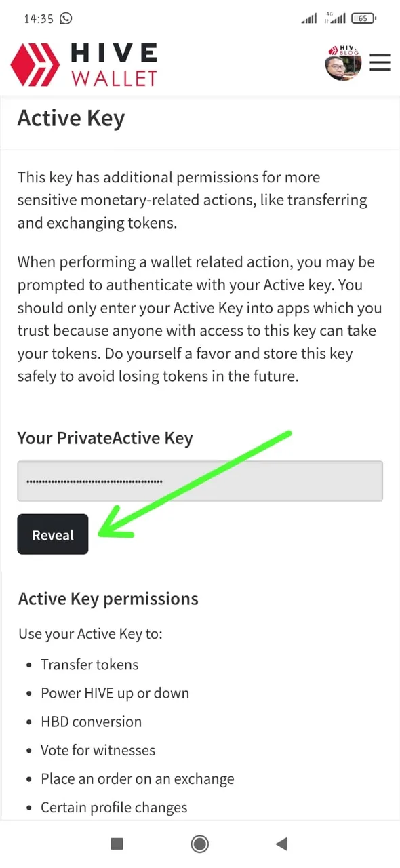Viewport: 400px width, 868px height.
Task: Tap the Active Key heading
Action: 71,118
